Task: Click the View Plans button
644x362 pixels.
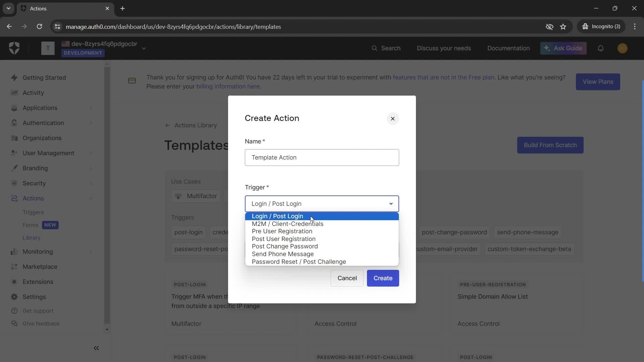Action: [x=598, y=82]
